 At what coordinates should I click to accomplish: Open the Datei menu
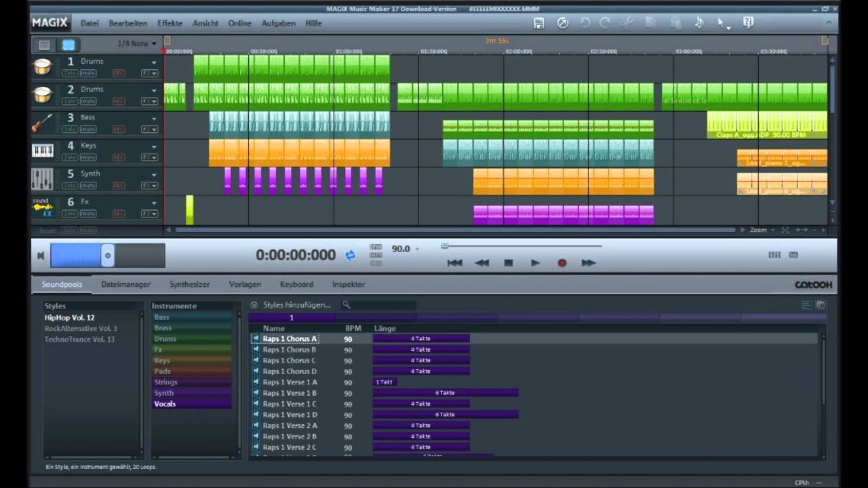pyautogui.click(x=90, y=23)
